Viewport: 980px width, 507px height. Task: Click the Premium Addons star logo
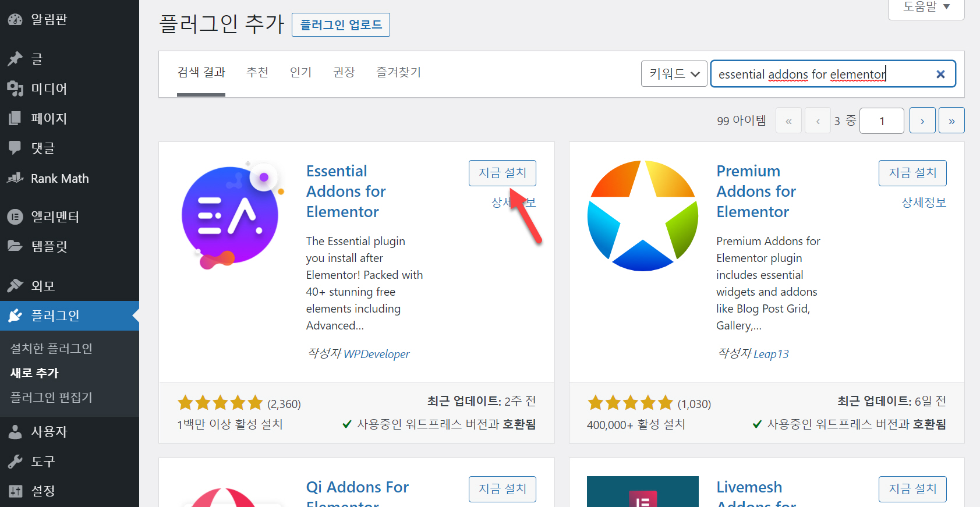click(x=643, y=215)
